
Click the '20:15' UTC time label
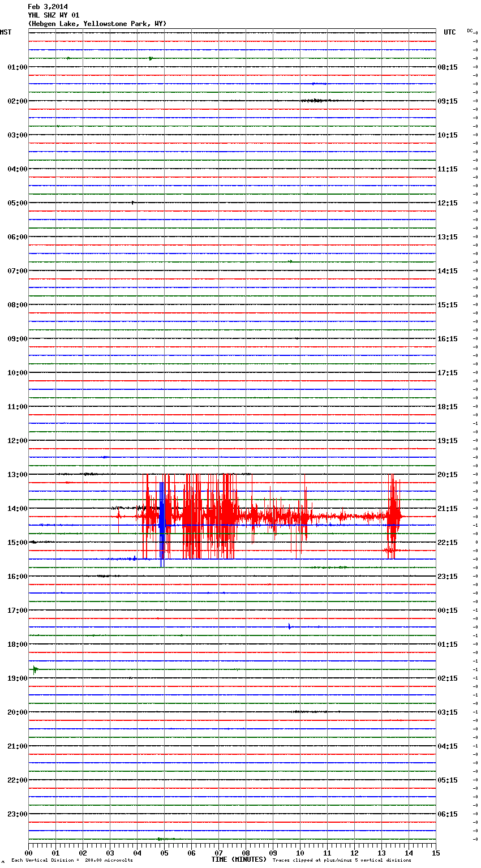click(448, 475)
